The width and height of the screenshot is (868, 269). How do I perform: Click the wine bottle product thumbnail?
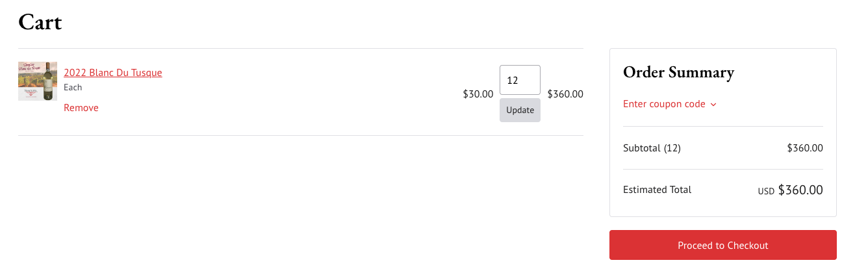pyautogui.click(x=38, y=81)
